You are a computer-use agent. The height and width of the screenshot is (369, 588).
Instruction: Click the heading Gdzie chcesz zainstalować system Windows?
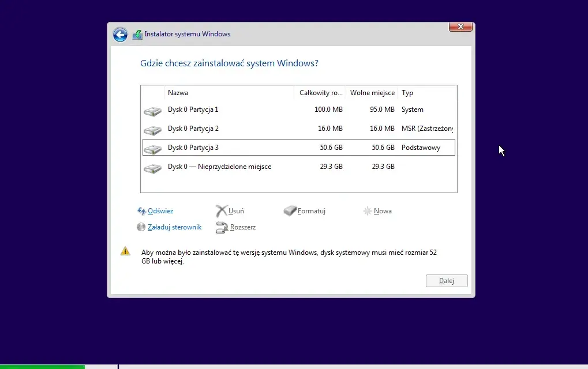click(229, 63)
